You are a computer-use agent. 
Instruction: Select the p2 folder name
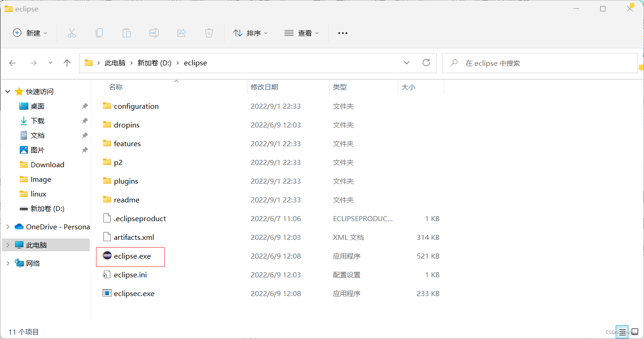(118, 162)
